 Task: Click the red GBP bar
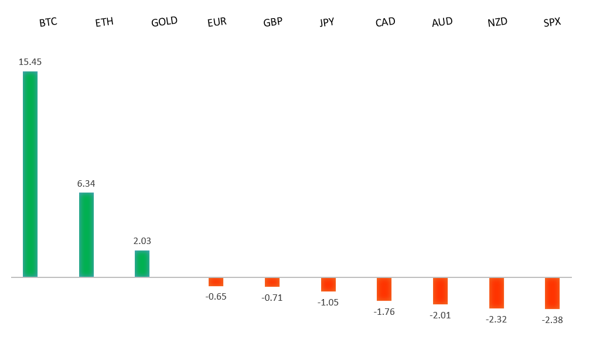coord(272,282)
